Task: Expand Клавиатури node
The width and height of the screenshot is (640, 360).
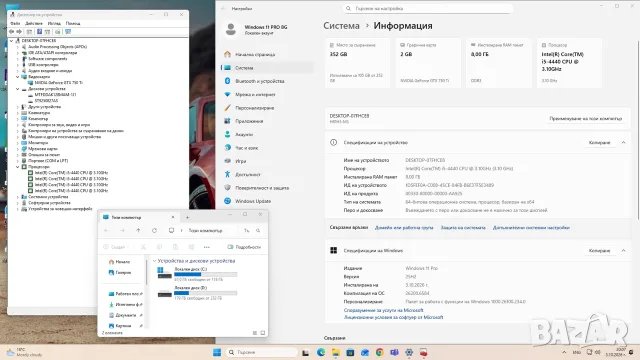Action: [x=18, y=113]
